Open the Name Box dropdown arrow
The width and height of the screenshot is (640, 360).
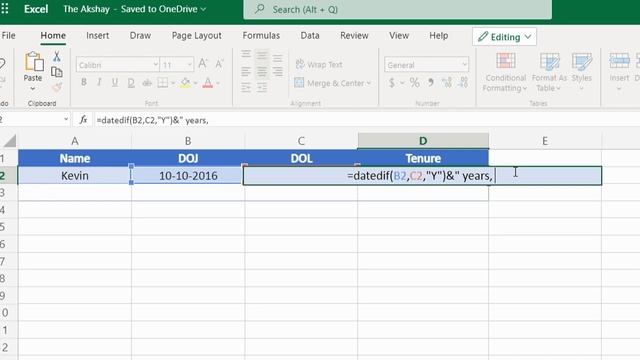coord(66,119)
